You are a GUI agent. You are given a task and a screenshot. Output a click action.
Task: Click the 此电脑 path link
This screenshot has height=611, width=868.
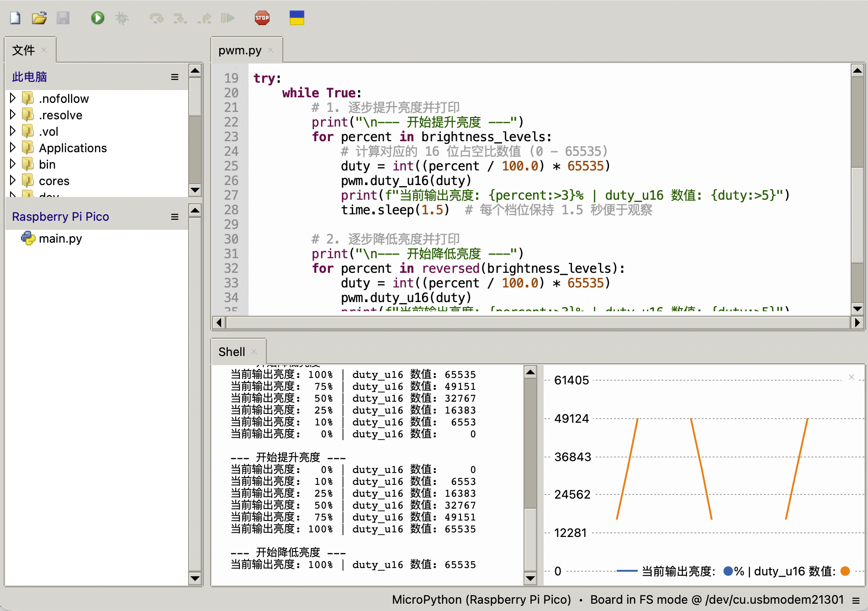(x=29, y=77)
